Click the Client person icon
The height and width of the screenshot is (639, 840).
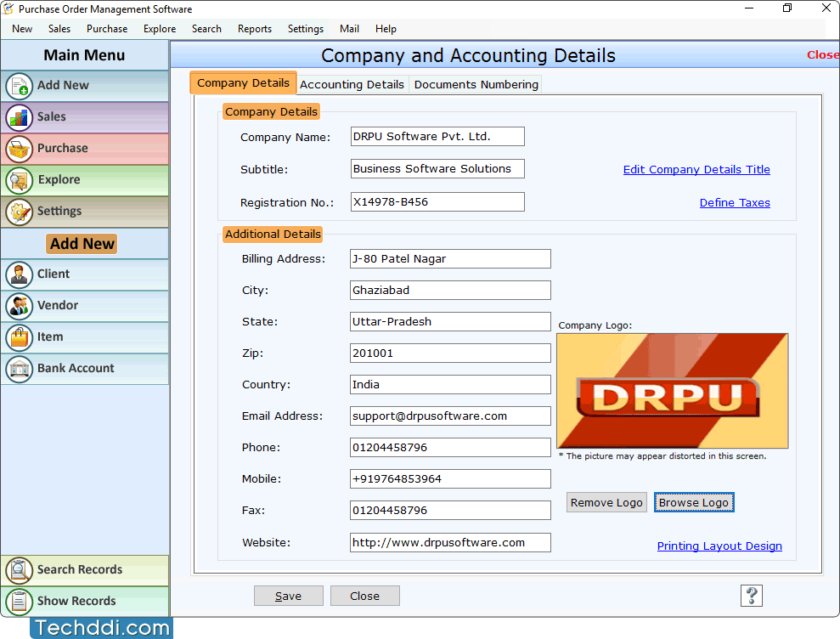(x=20, y=274)
